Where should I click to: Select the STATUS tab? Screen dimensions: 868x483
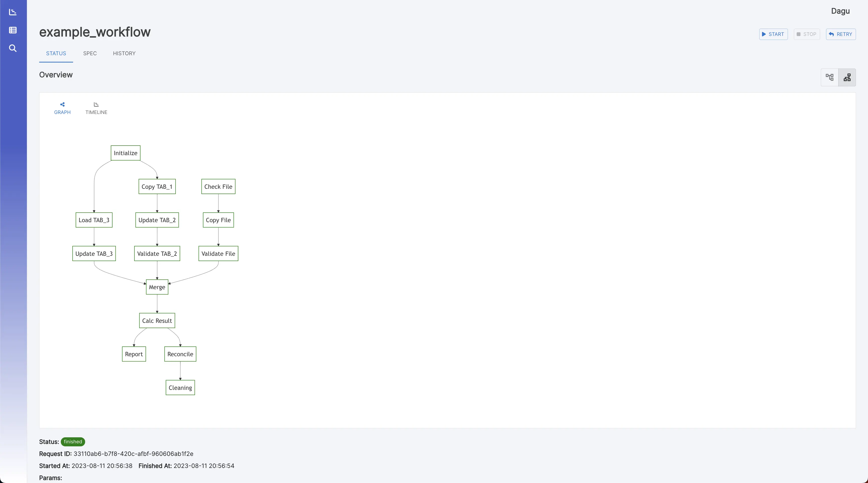(56, 53)
